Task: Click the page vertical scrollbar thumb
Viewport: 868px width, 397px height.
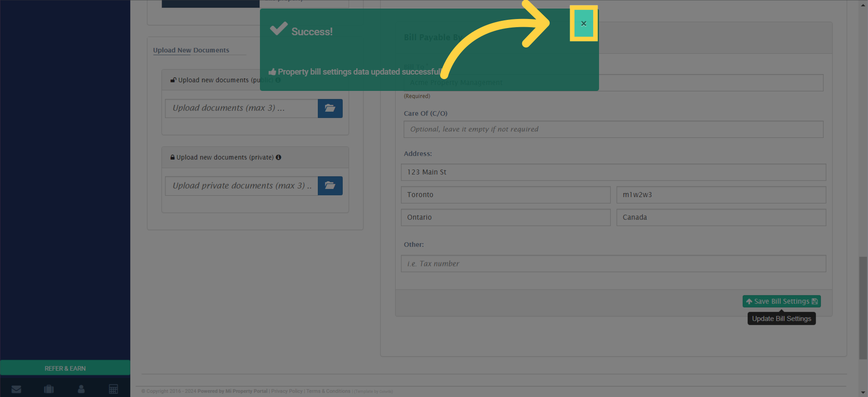Action: (863, 308)
